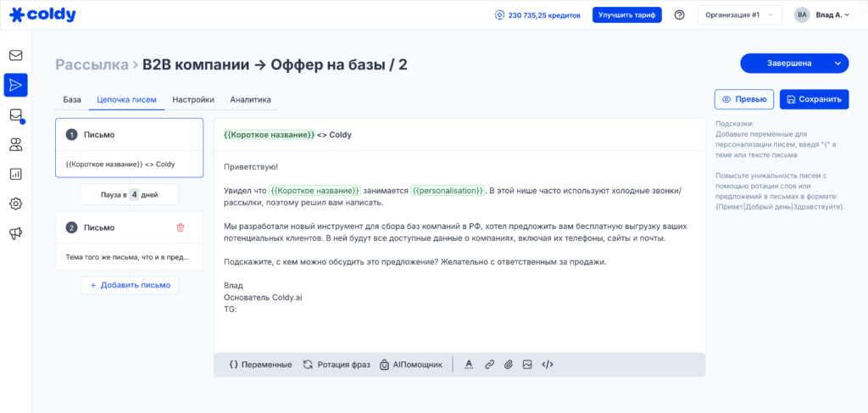Insert a link with the chain icon
The height and width of the screenshot is (413, 868).
pos(489,365)
